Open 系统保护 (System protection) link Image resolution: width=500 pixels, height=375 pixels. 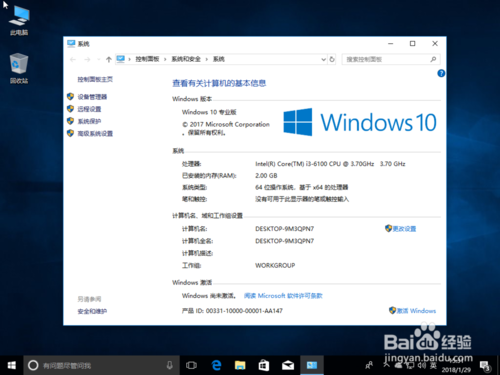coord(89,121)
